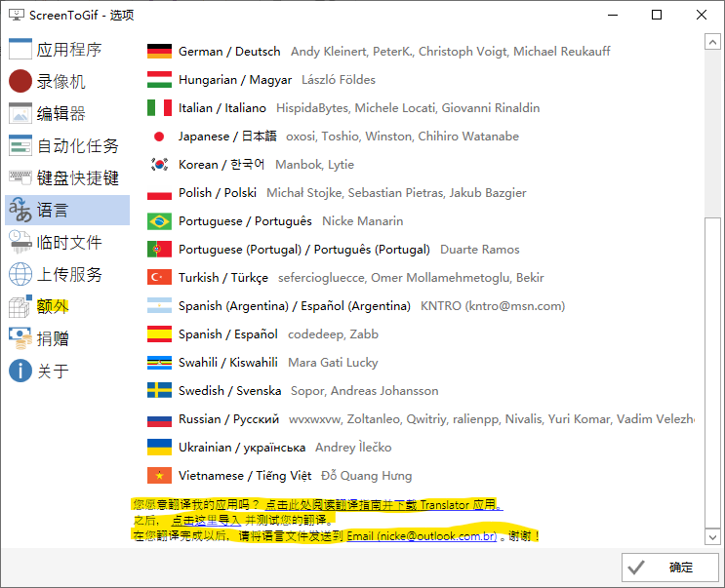
Task: Click the Hungarian flag icon
Action: click(x=159, y=79)
